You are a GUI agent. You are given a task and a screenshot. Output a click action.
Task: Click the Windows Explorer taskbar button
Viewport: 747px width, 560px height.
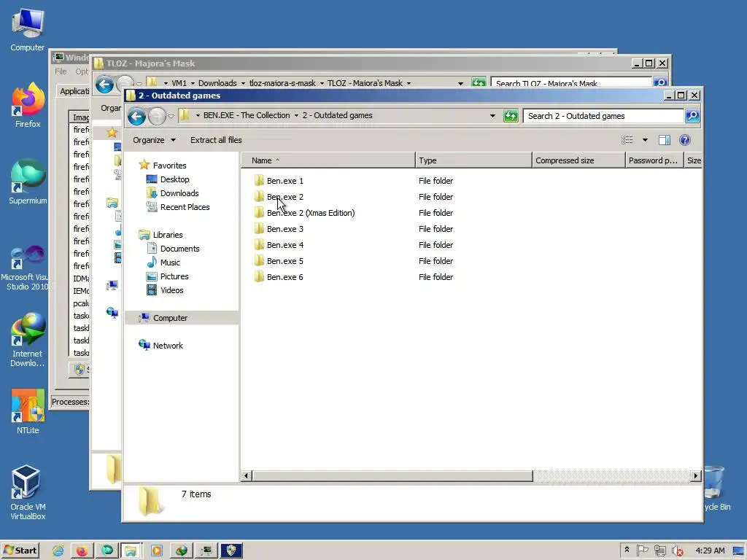(131, 551)
